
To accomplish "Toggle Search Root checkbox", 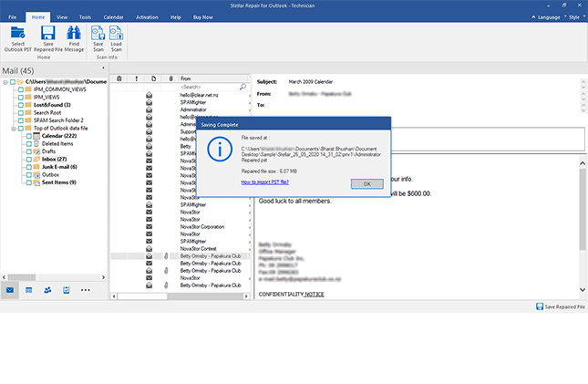I will pos(21,112).
